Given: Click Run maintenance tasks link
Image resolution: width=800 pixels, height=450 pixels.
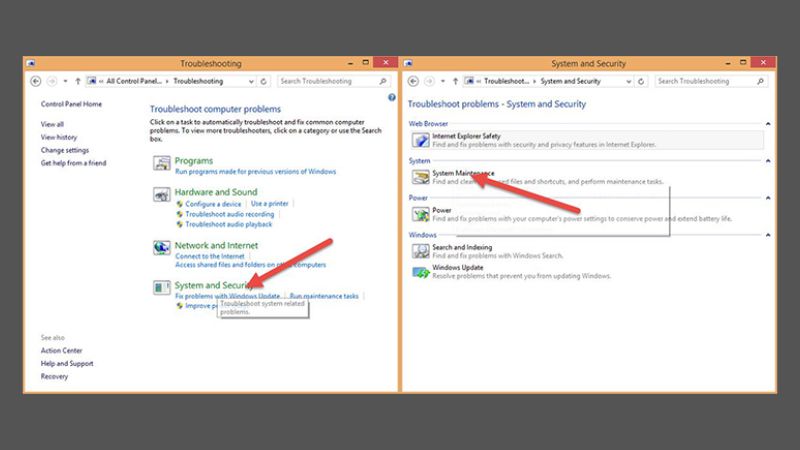Looking at the screenshot, I should pyautogui.click(x=324, y=296).
